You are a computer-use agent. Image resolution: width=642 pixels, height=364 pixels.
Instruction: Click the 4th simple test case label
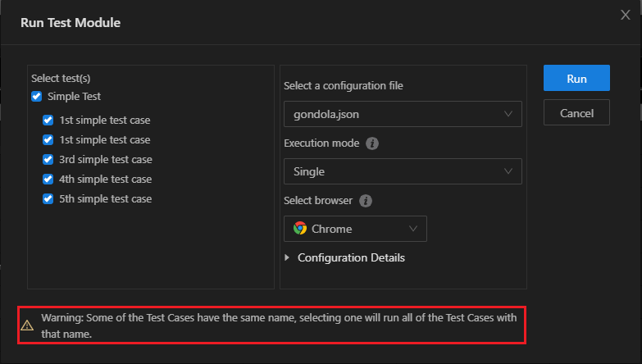pos(106,180)
